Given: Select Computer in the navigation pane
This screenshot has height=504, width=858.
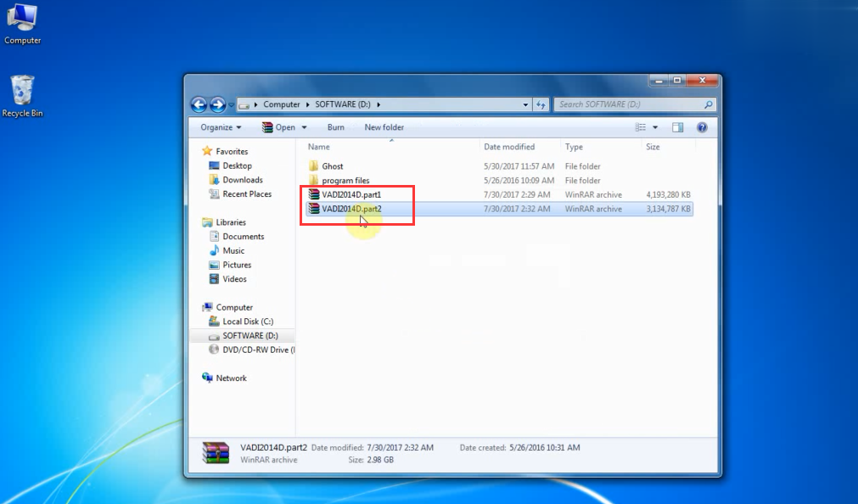Looking at the screenshot, I should click(x=234, y=307).
